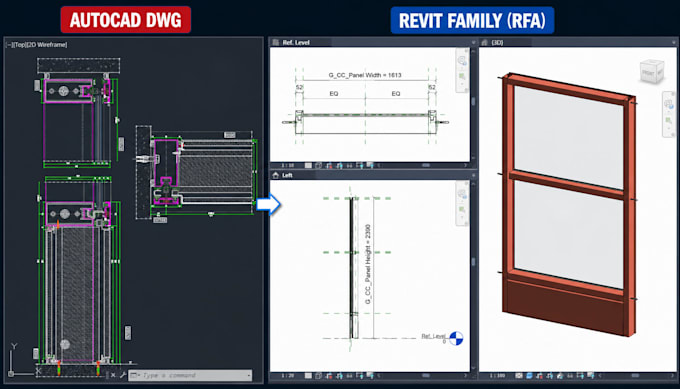Click the Ref. Level head symbol in Left view

pyautogui.click(x=456, y=338)
